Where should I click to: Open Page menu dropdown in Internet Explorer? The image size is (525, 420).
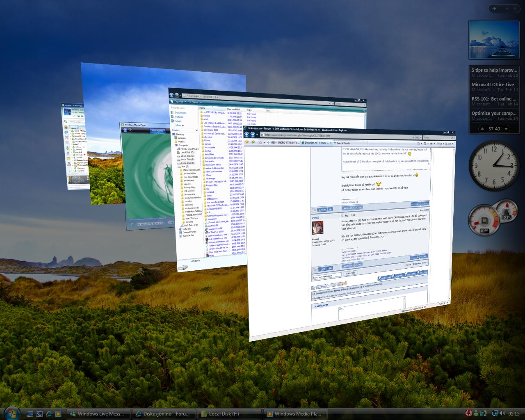[x=440, y=144]
